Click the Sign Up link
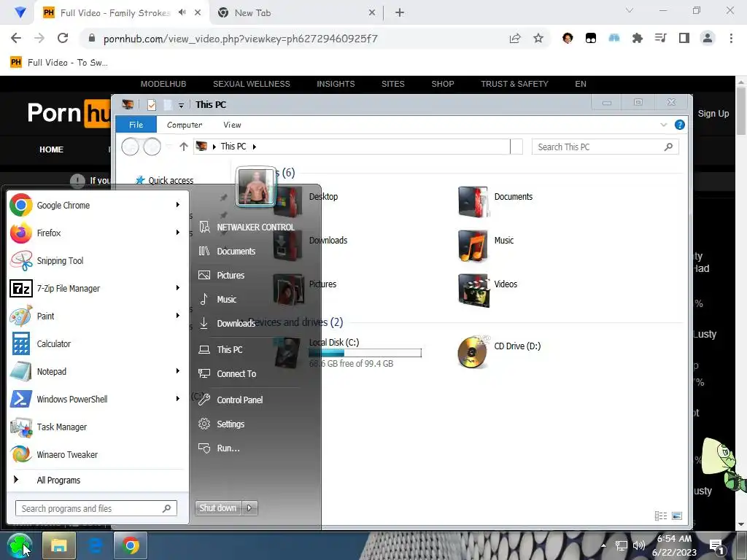 (x=713, y=113)
